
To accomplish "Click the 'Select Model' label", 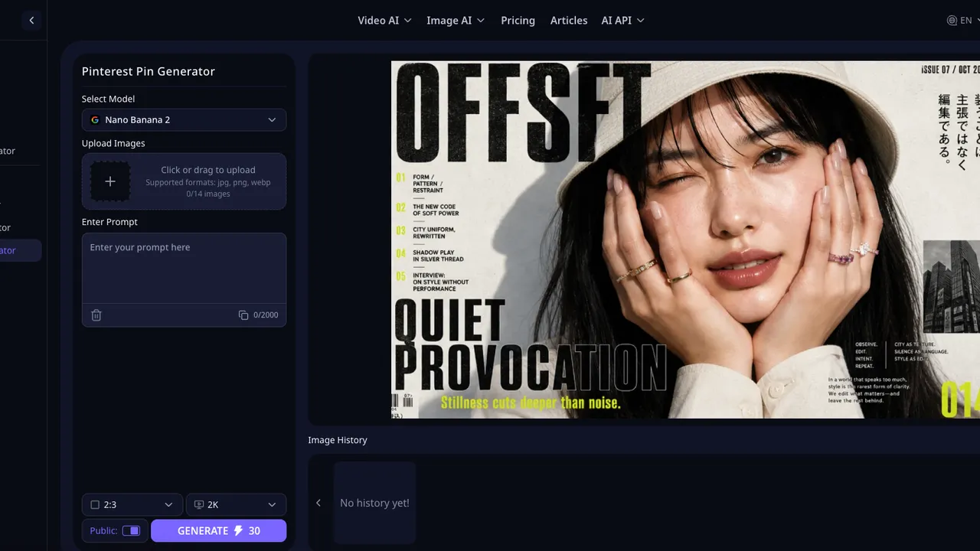I will (x=108, y=99).
